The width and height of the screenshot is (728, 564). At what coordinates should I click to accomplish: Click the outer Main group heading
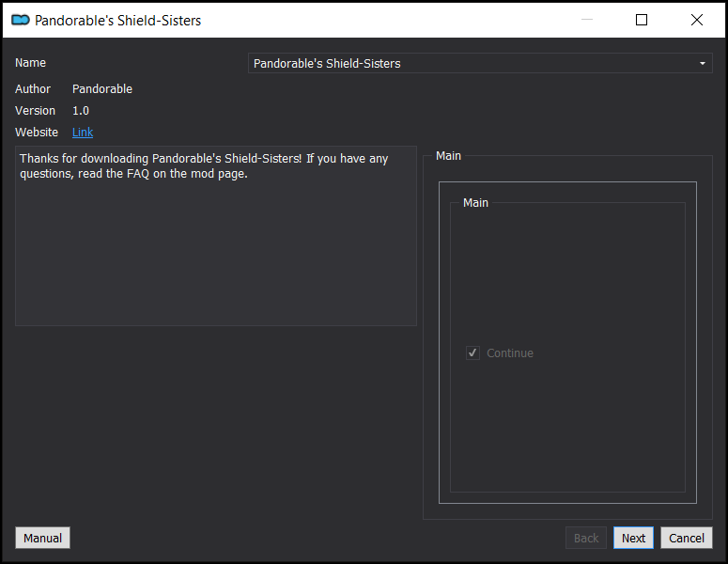[x=449, y=156]
